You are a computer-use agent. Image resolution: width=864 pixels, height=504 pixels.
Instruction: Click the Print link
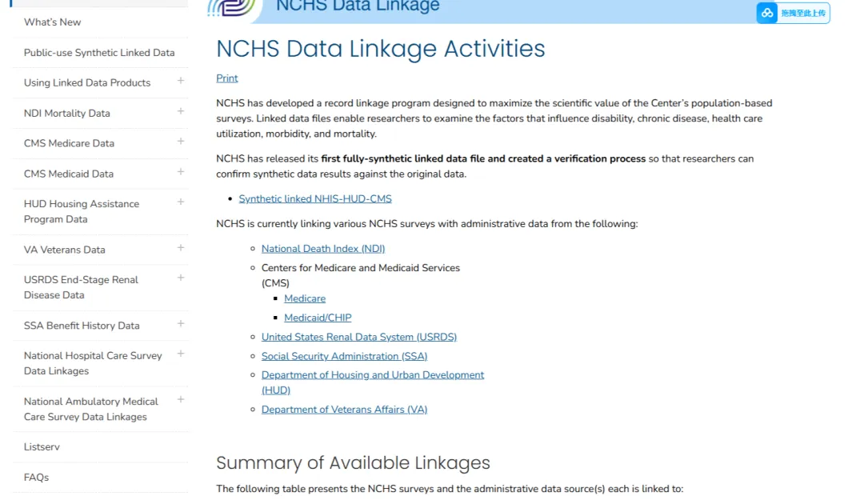tap(227, 78)
